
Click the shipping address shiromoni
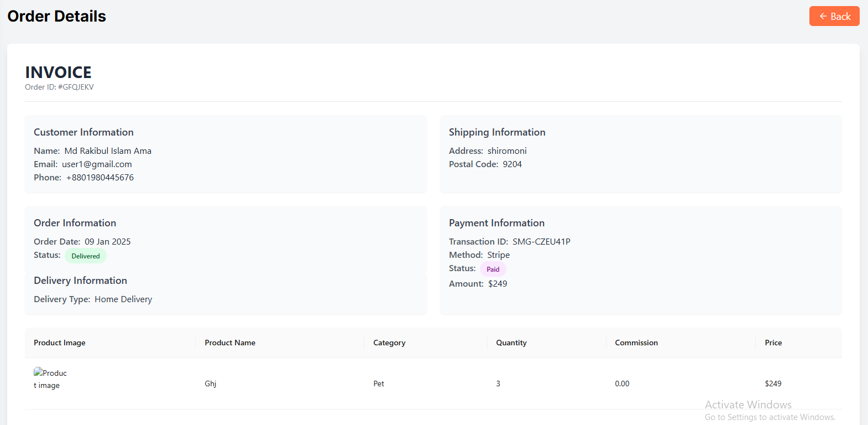(507, 151)
